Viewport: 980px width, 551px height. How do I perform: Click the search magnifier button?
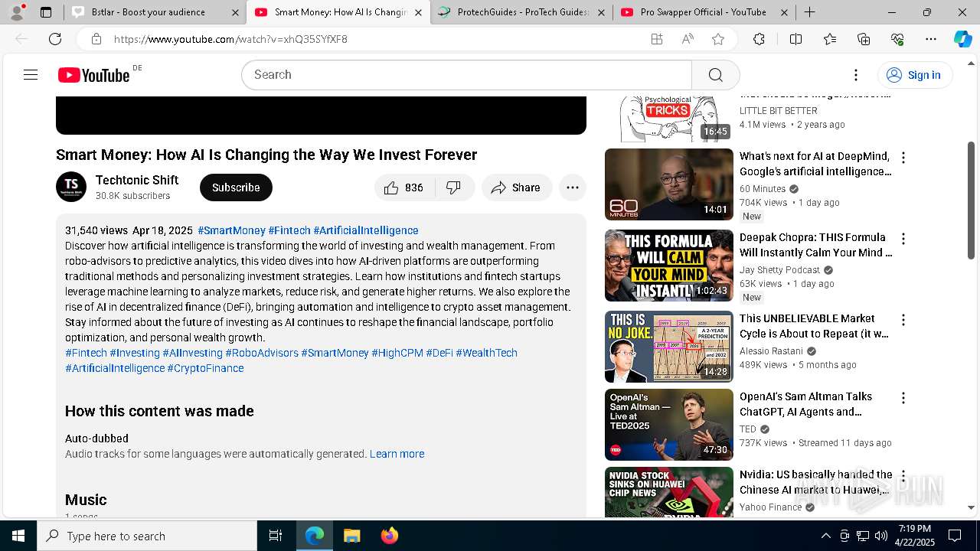pyautogui.click(x=715, y=74)
